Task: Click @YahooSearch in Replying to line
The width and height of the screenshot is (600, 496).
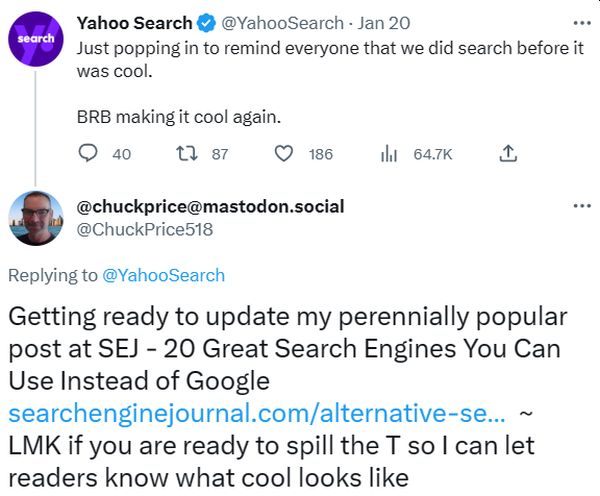Action: click(163, 275)
